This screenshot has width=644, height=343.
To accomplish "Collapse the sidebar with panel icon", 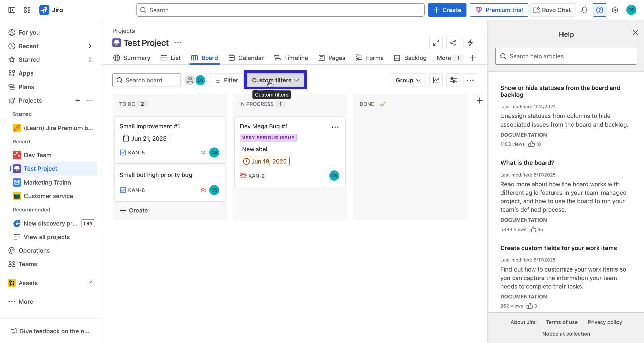I will point(11,10).
